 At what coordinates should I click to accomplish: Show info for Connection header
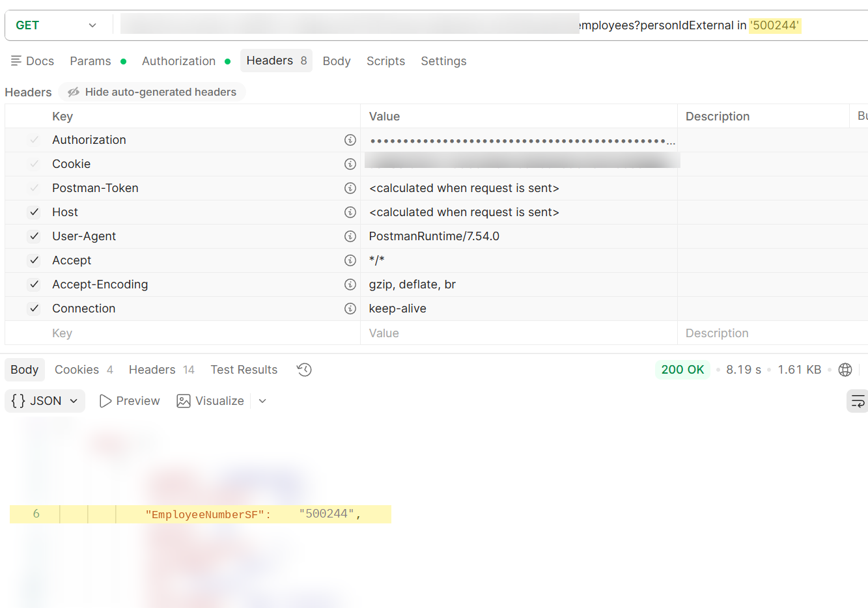tap(350, 309)
